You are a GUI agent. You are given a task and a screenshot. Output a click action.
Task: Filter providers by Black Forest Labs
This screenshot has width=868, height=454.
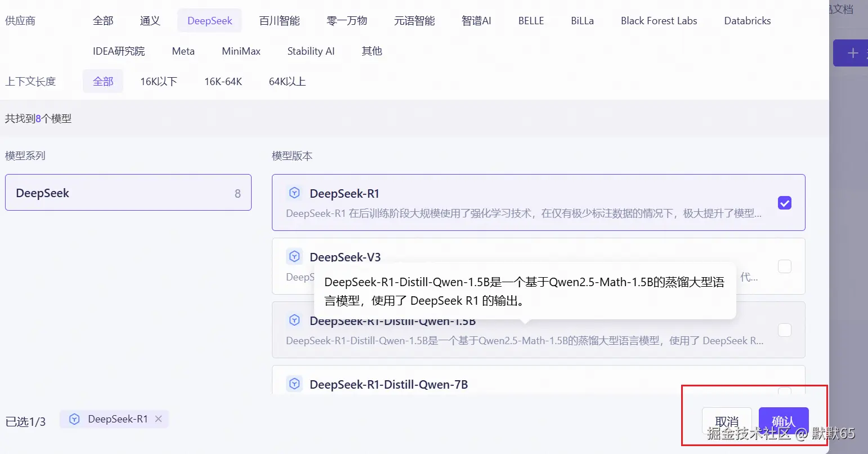click(x=659, y=21)
